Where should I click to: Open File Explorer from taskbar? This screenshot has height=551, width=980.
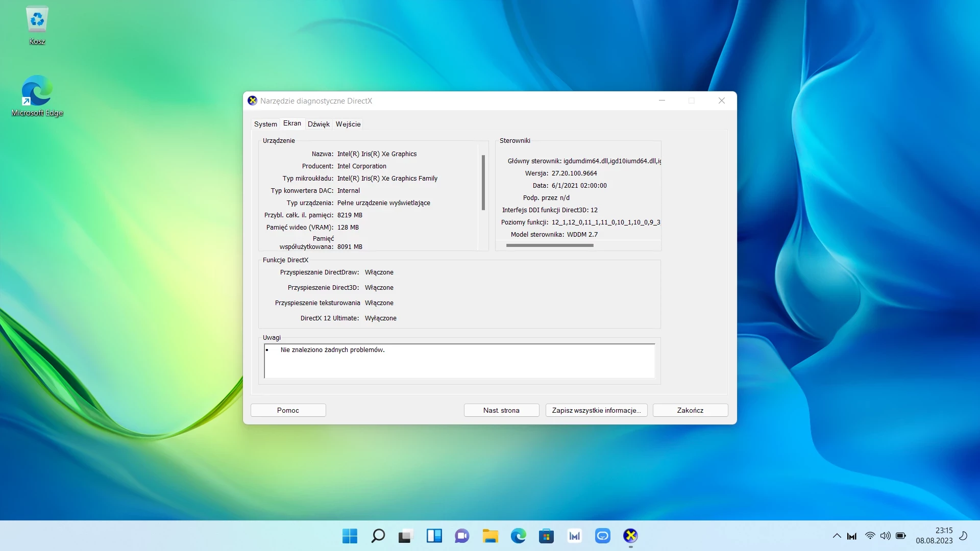click(490, 536)
